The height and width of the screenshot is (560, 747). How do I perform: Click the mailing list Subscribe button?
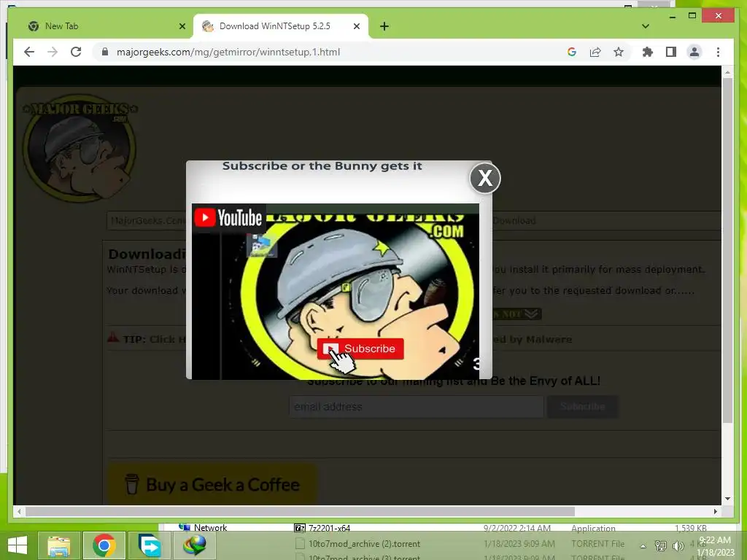583,407
